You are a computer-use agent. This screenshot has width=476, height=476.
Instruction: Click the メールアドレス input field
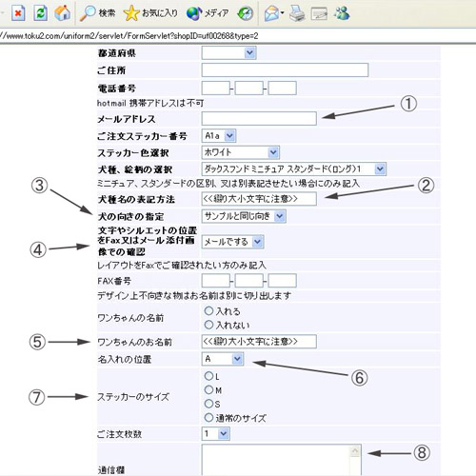pyautogui.click(x=259, y=118)
